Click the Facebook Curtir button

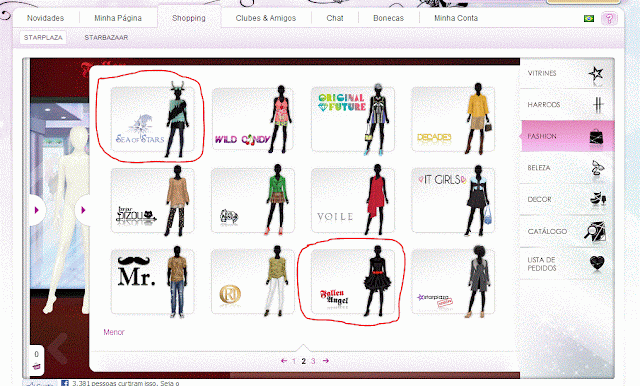[x=40, y=384]
